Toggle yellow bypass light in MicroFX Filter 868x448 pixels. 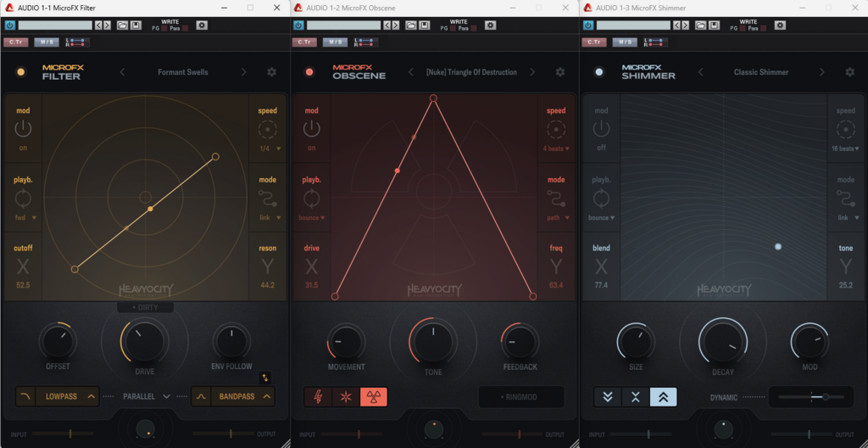[x=20, y=72]
